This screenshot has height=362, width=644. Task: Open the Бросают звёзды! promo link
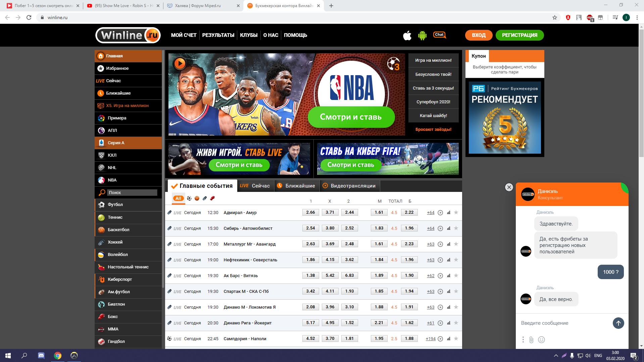tap(433, 130)
